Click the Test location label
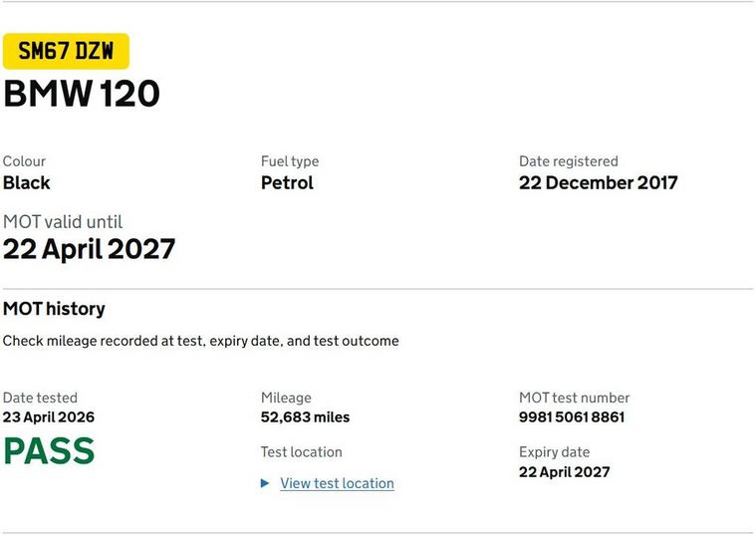 pyautogui.click(x=301, y=451)
